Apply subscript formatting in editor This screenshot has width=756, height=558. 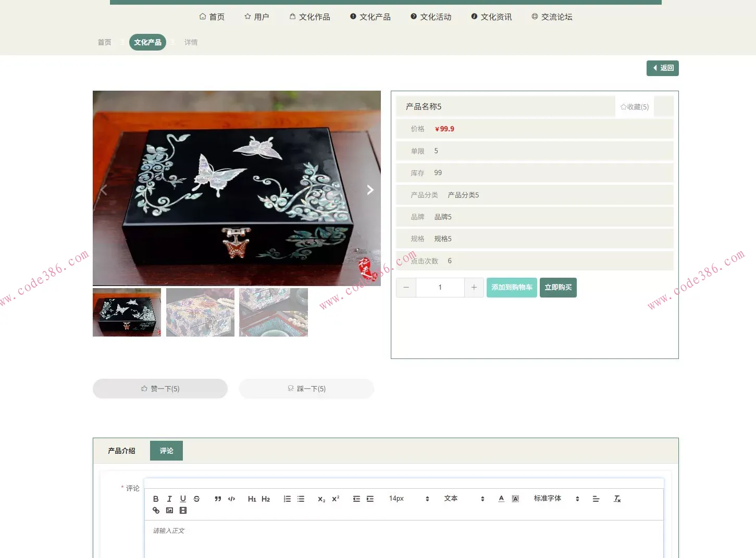[320, 499]
